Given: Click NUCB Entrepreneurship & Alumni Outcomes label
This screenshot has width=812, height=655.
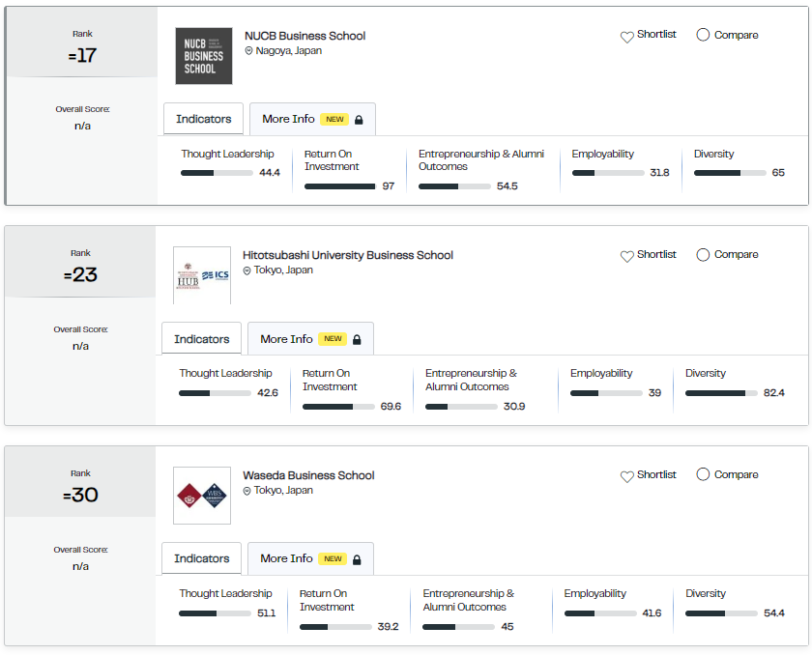Looking at the screenshot, I should [481, 160].
